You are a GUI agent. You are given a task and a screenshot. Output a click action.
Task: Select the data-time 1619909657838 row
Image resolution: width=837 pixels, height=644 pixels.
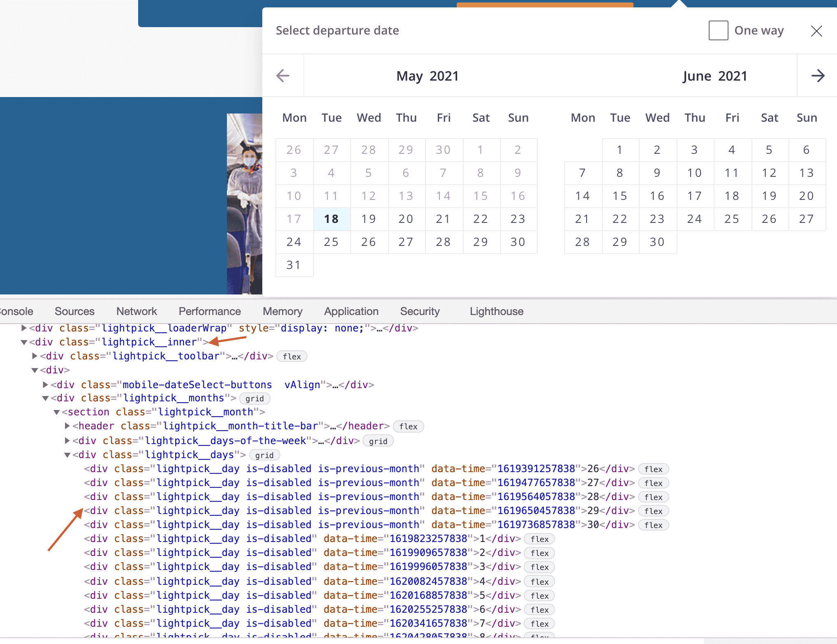[303, 553]
